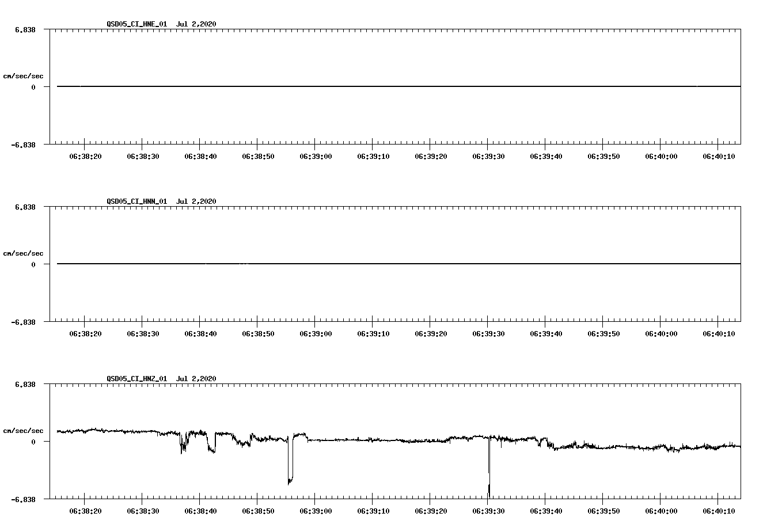Click the 6.838 upper label of the HNN plot

[25, 207]
